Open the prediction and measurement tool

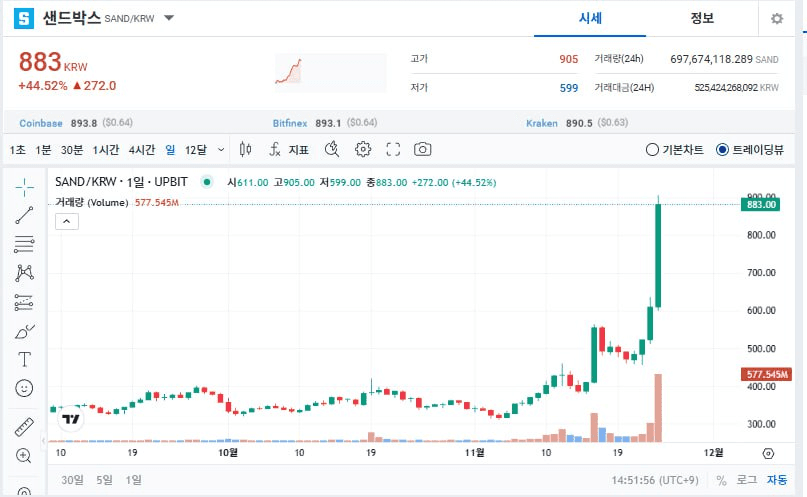pos(24,303)
